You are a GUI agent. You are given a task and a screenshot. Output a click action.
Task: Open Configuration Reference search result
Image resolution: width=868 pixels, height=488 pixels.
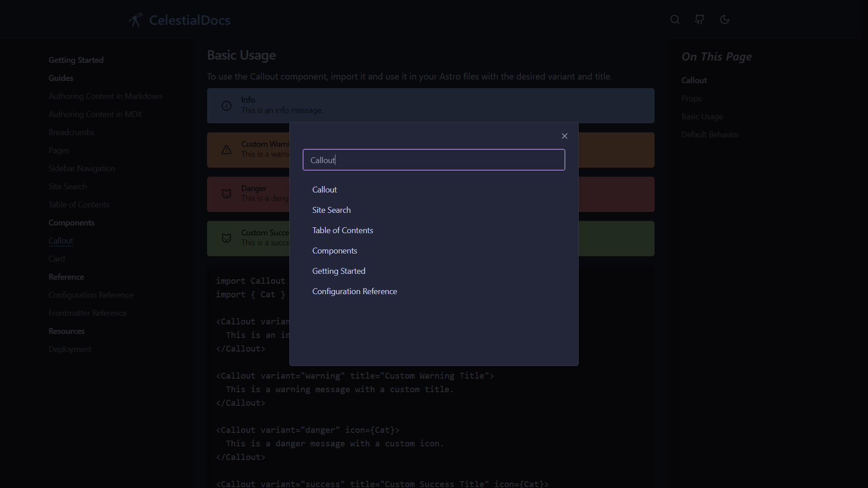coord(354,291)
